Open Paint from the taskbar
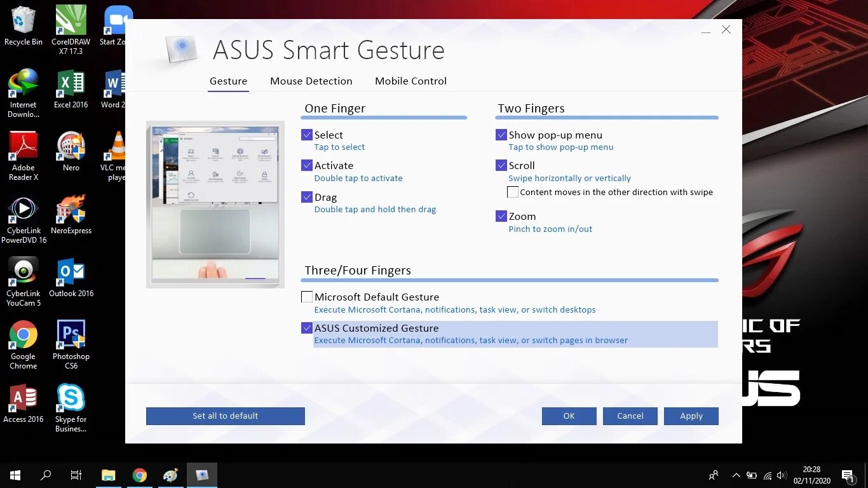Screen dimensions: 868x488 coord(171,475)
